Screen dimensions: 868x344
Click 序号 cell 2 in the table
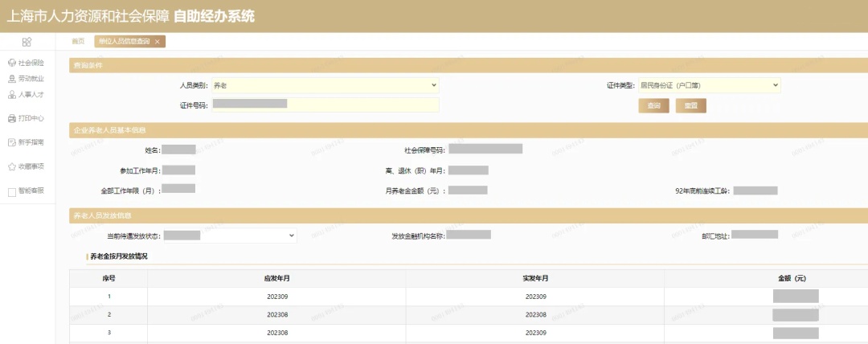(x=109, y=314)
